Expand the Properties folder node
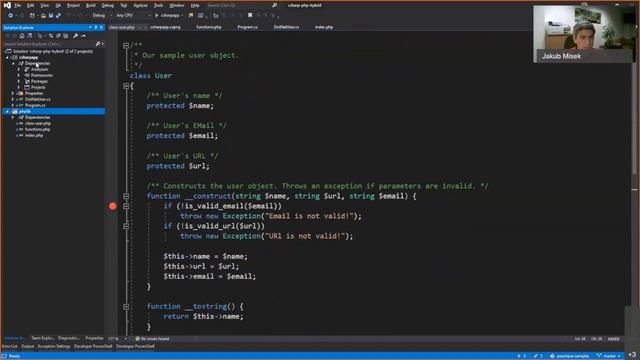 [x=13, y=93]
